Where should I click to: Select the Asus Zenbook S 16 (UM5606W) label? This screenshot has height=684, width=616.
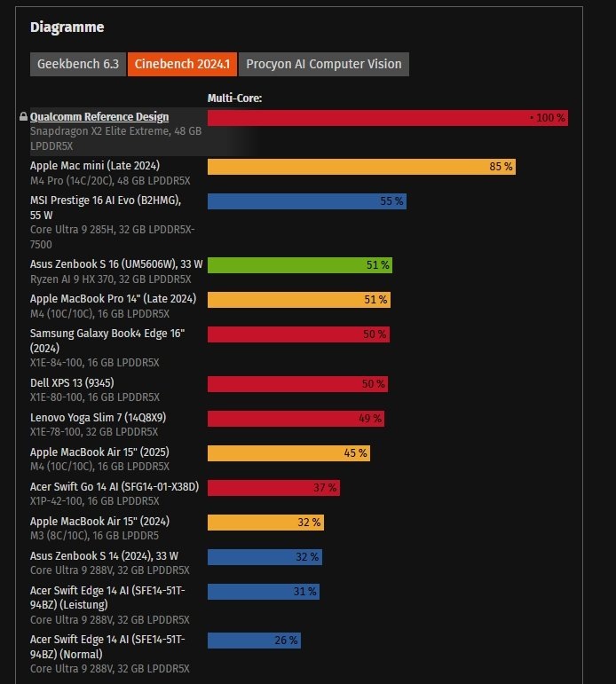pos(116,264)
